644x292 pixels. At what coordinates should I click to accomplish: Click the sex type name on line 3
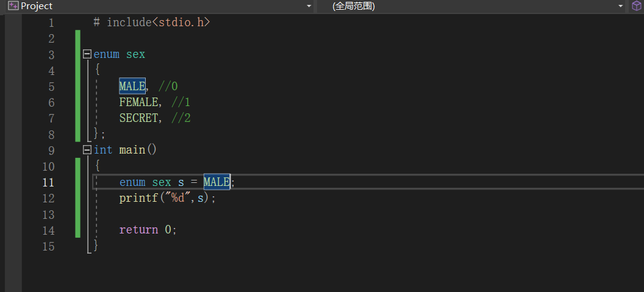(x=135, y=54)
